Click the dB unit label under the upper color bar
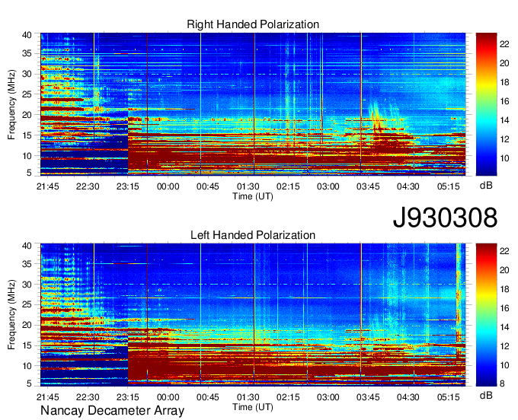 486,186
